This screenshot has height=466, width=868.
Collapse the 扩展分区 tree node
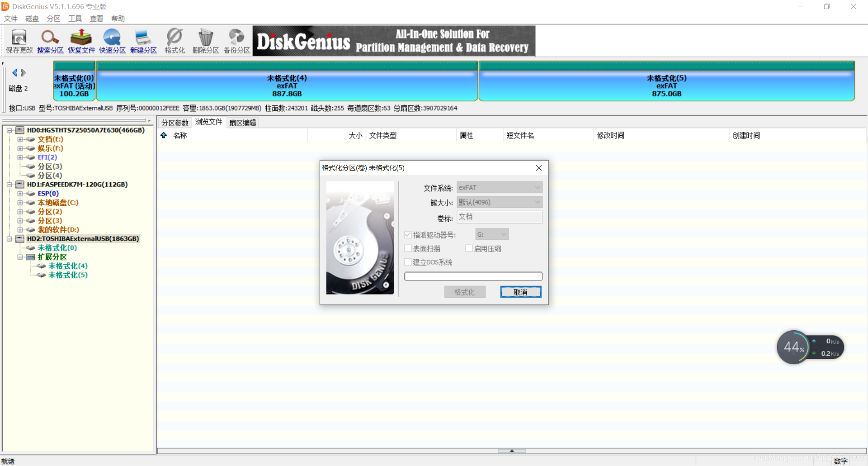click(20, 257)
